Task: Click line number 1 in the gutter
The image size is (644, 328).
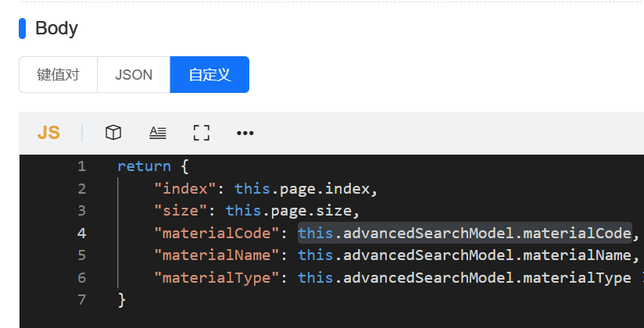Action: coord(81,166)
